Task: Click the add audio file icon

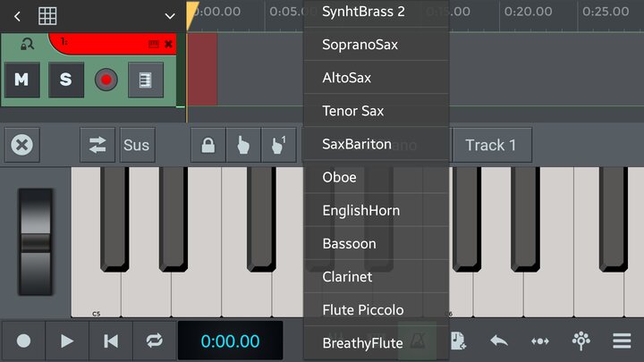Action: pos(458,341)
